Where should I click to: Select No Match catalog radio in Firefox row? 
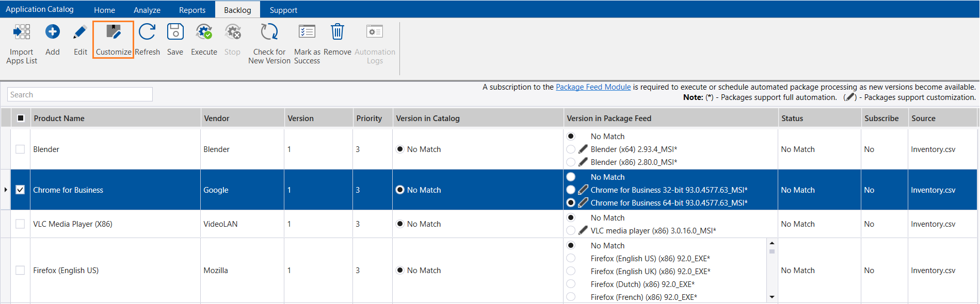point(400,270)
